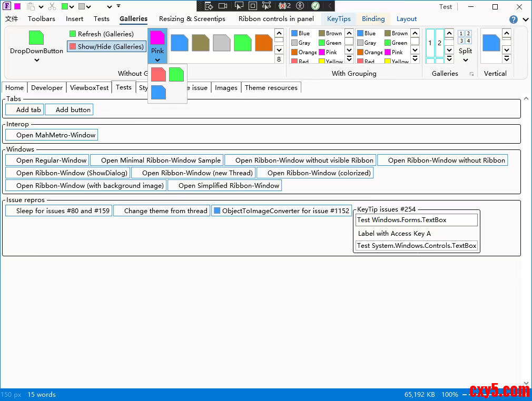Switch to the Theme resources tab
Image resolution: width=532 pixels, height=401 pixels.
pos(271,88)
